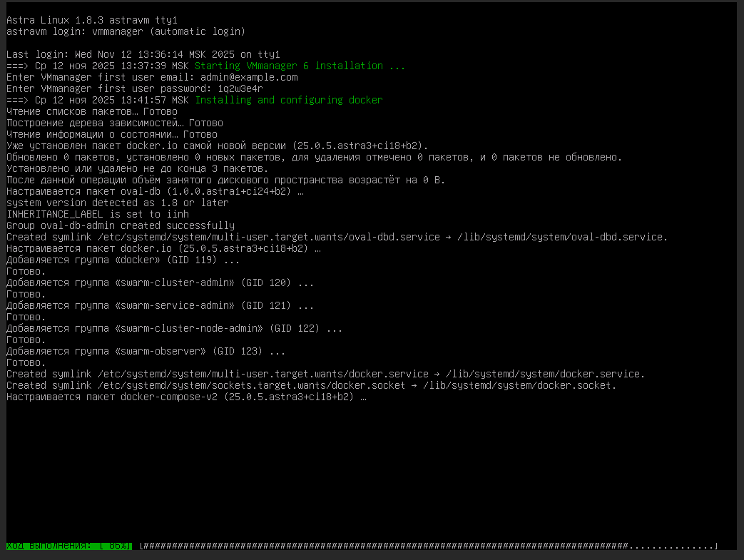The height and width of the screenshot is (560, 744).
Task: Click the green progress percentage label
Action: (x=69, y=546)
